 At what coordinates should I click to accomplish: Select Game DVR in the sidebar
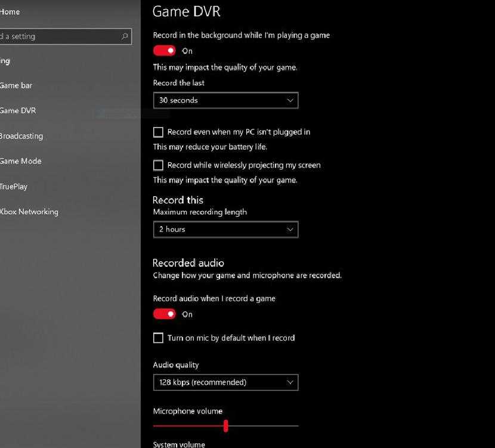click(18, 110)
